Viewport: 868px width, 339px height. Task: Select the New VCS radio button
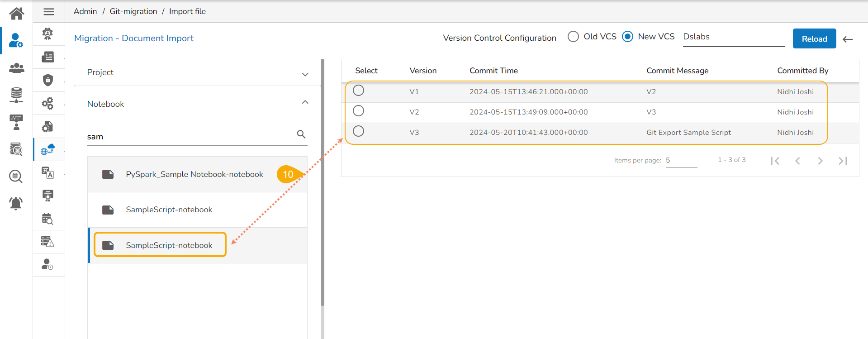627,37
